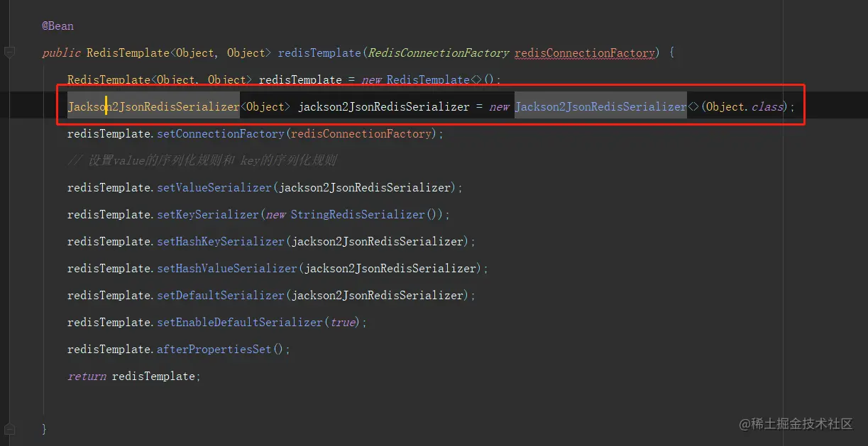Click the setValueSerializer method call
Viewport: 868px width, 446px height.
[214, 188]
